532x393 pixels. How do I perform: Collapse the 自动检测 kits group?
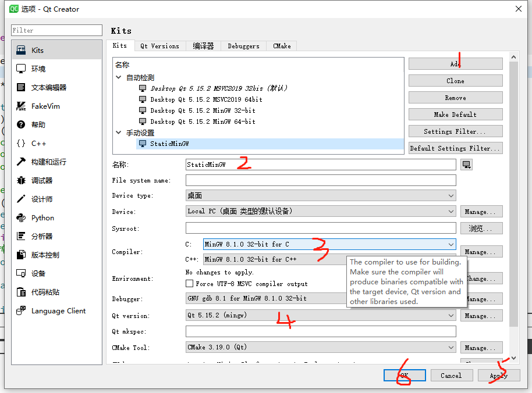pos(118,76)
